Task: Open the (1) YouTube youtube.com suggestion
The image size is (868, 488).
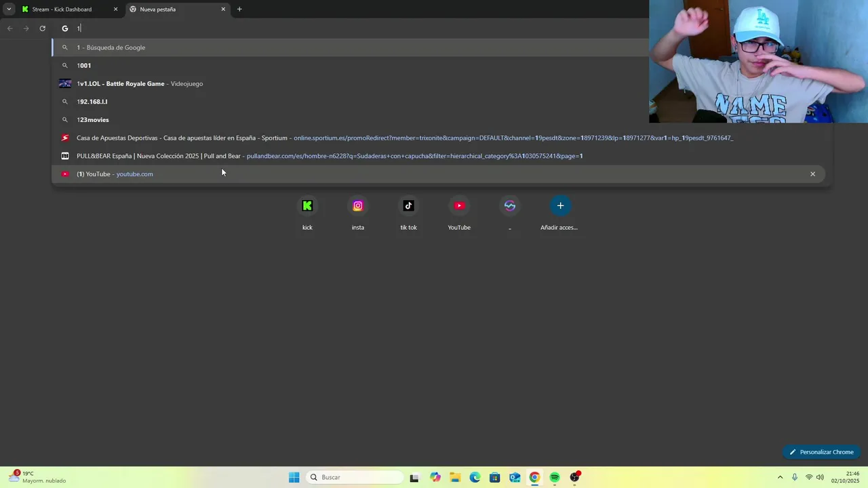Action: (x=438, y=174)
